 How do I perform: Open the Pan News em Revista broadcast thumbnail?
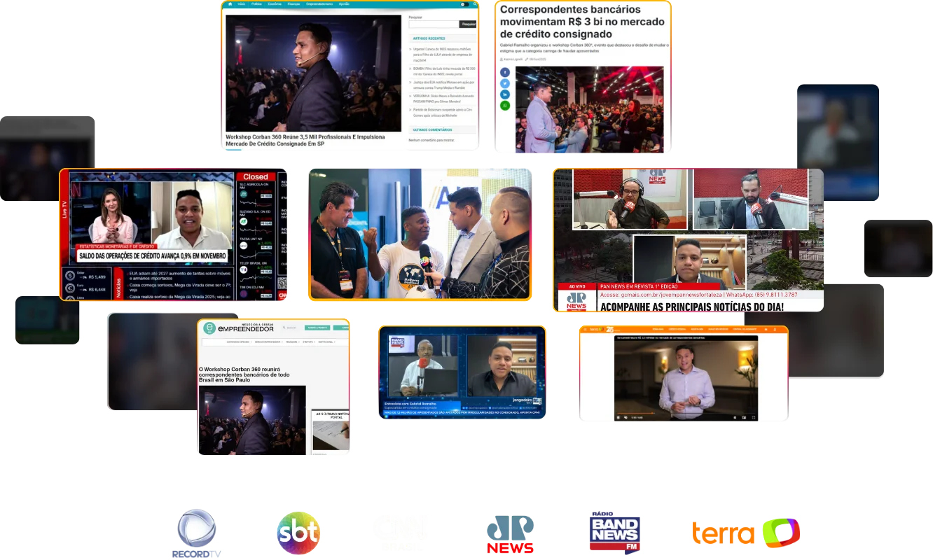687,239
